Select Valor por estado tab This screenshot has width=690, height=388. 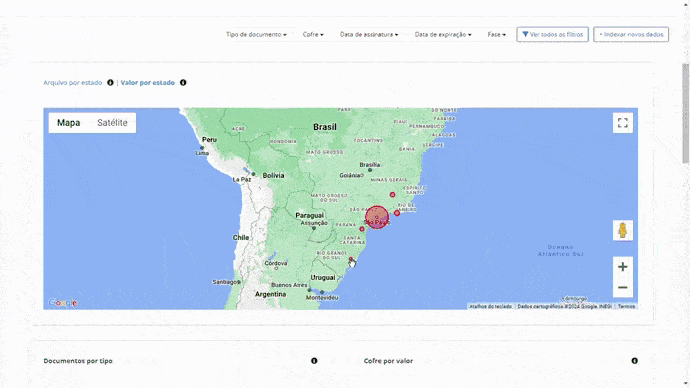147,83
